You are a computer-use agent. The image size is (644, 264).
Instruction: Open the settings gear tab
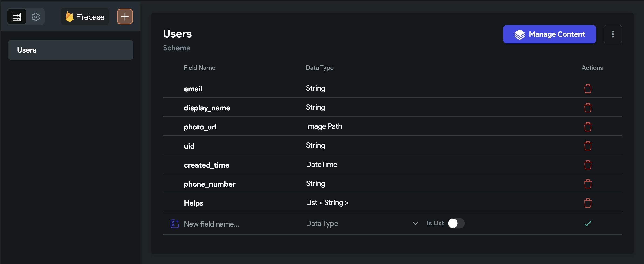(x=36, y=17)
